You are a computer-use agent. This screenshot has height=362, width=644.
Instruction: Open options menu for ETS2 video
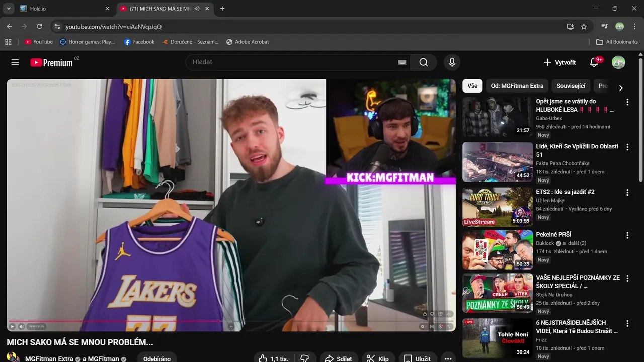pyautogui.click(x=627, y=193)
